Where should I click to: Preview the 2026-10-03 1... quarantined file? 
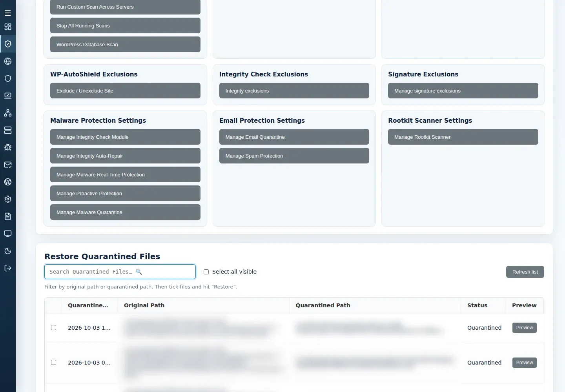point(525,328)
